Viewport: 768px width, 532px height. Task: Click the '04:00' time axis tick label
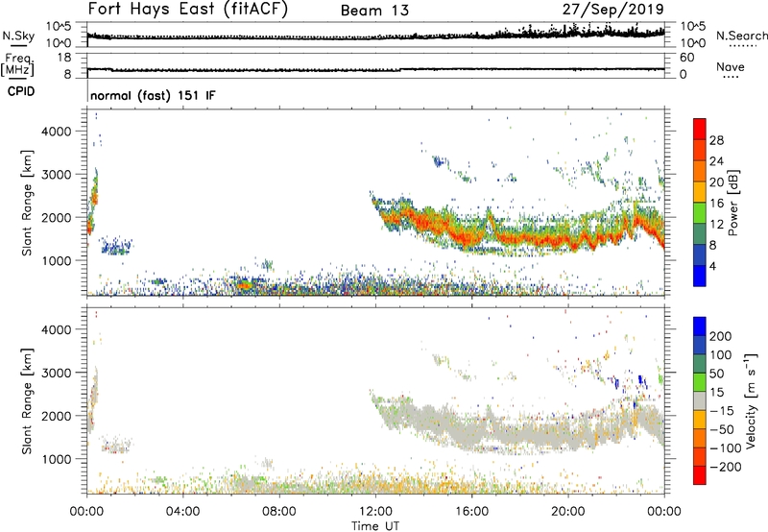(183, 512)
